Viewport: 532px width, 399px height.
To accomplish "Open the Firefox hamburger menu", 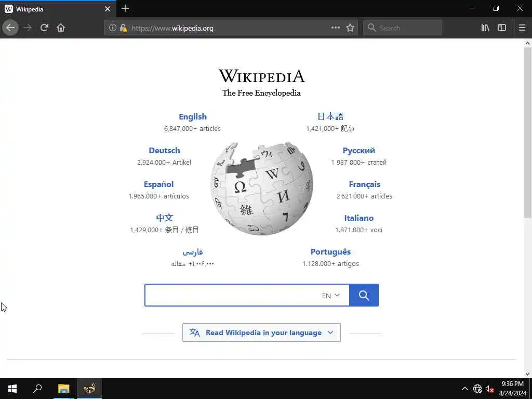I will (x=522, y=28).
